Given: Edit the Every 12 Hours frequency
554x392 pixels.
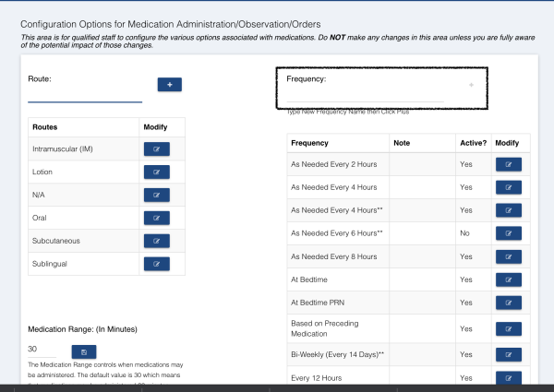Looking at the screenshot, I should 508,377.
